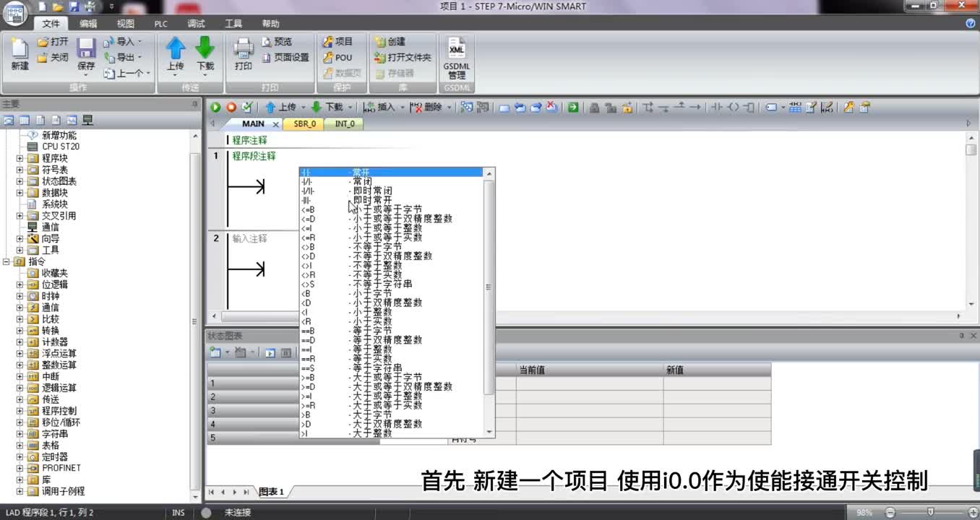Viewport: 980px width, 520px height.
Task: Select CPU ST20 in project tree
Action: [61, 147]
